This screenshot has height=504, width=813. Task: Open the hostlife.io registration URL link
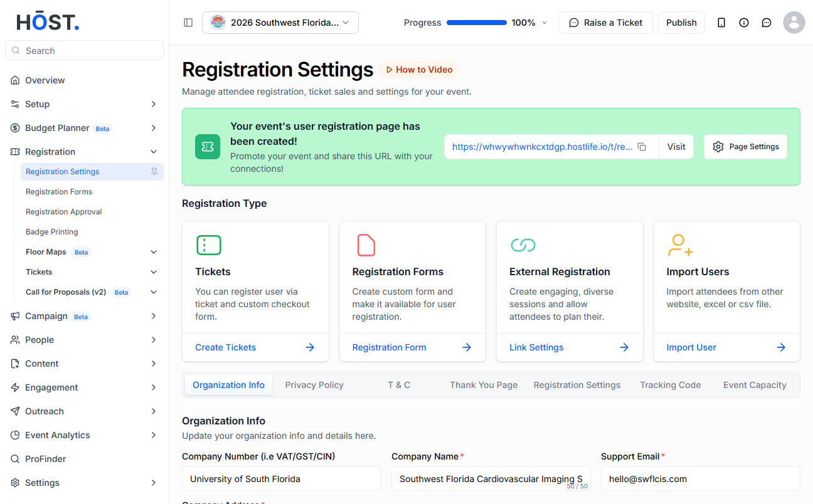[x=543, y=147]
